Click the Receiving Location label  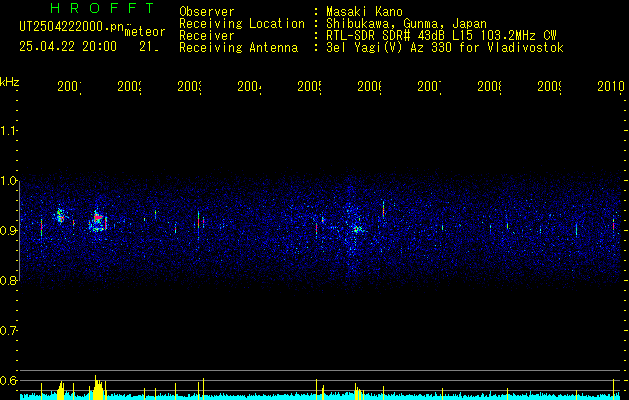coord(242,24)
